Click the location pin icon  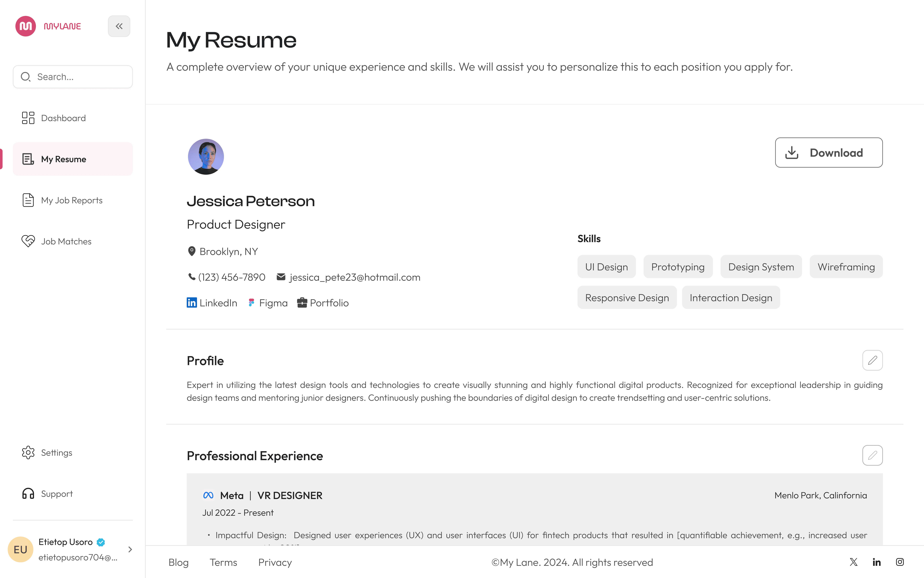(192, 251)
